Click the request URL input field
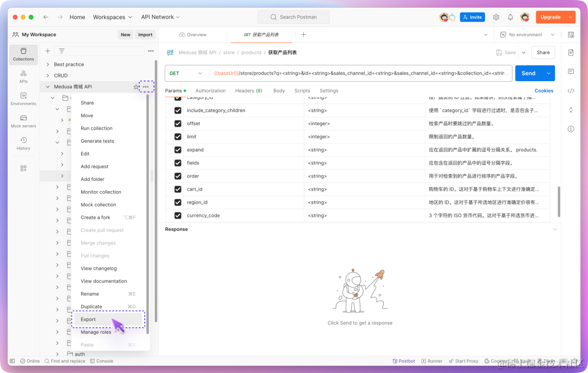The width and height of the screenshot is (588, 373). point(360,74)
